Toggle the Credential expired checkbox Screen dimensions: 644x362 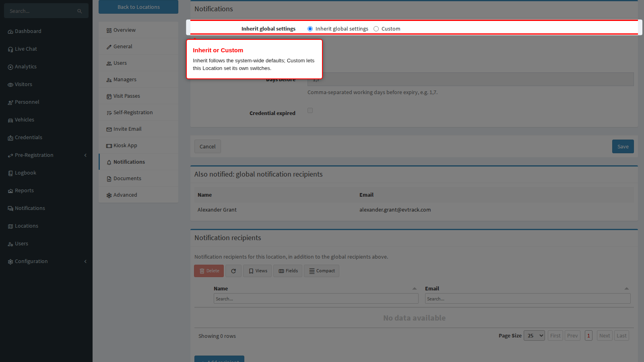tap(310, 111)
